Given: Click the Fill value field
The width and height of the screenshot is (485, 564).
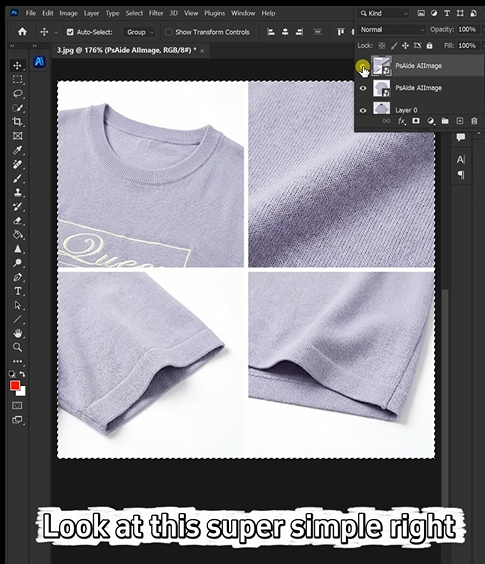Looking at the screenshot, I should pos(467,46).
